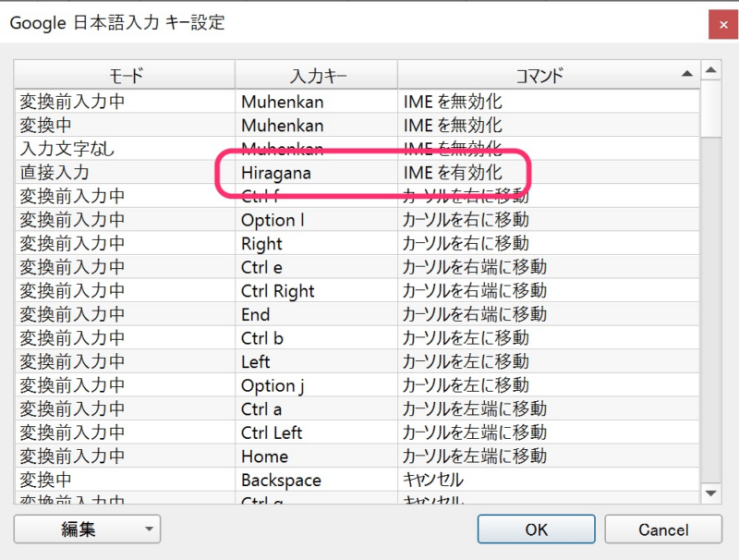
Task: Click the scrollbar up arrow
Action: click(x=710, y=70)
